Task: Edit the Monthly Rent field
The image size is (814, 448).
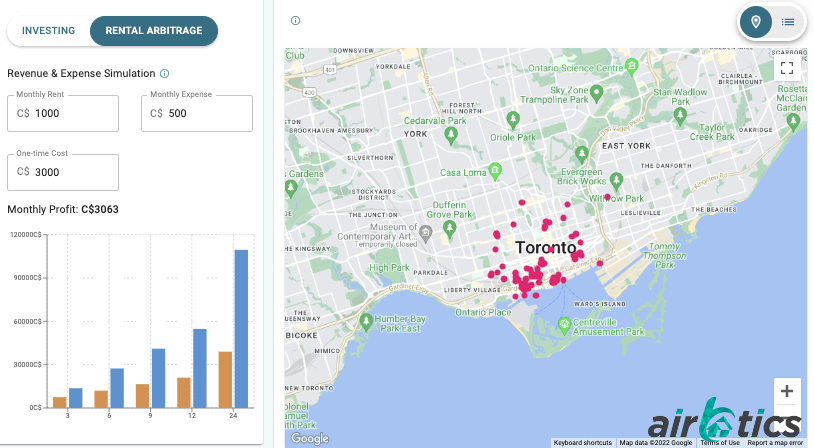Action: (x=63, y=113)
